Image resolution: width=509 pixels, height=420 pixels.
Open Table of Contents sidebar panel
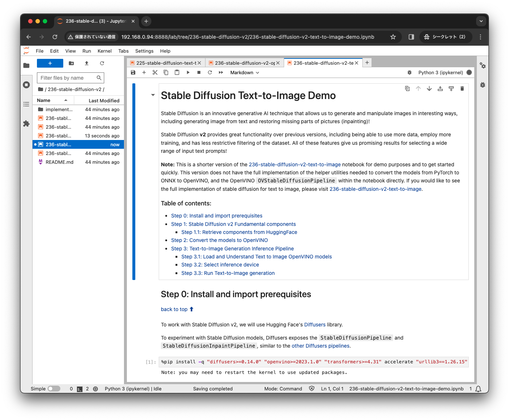click(26, 104)
